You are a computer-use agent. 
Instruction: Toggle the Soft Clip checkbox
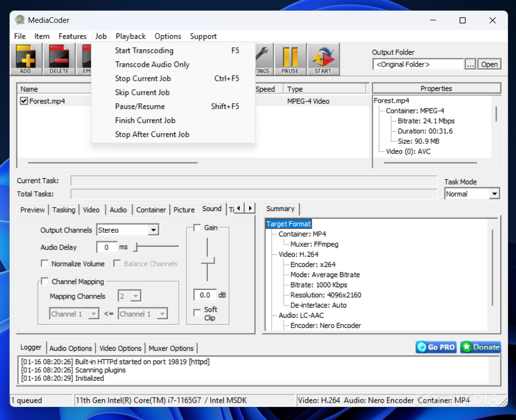tap(197, 313)
